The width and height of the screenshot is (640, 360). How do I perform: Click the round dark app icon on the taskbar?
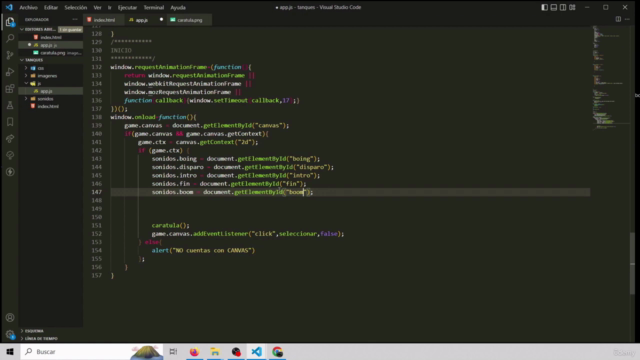click(236, 351)
